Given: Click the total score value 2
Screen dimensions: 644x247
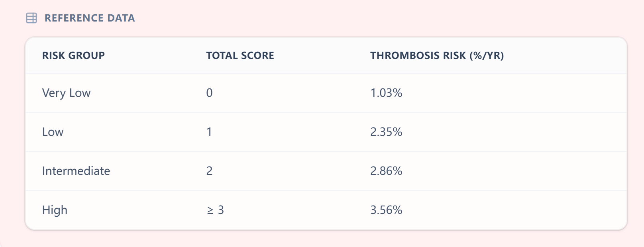Looking at the screenshot, I should pos(209,171).
